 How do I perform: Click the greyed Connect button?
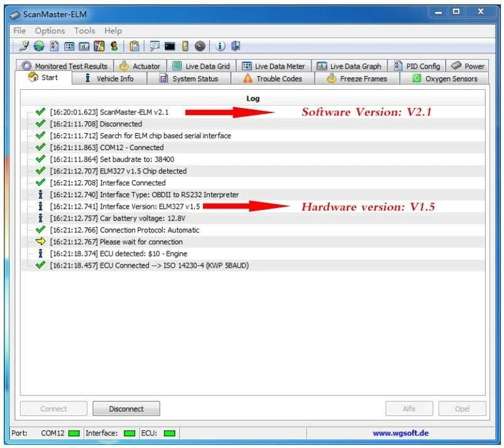pos(53,408)
